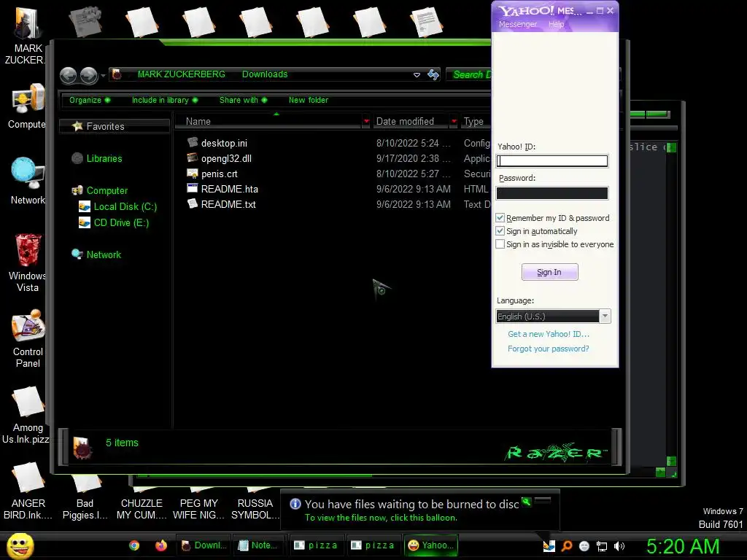Select the README.hta file icon
The height and width of the screenshot is (560, 747).
(193, 189)
